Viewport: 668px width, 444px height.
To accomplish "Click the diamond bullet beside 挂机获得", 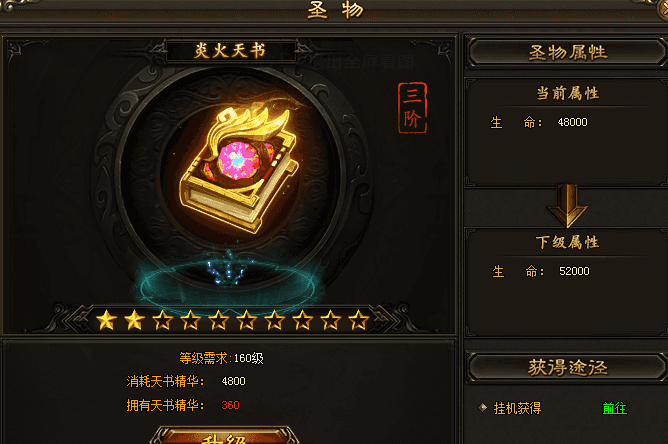I will pos(483,407).
